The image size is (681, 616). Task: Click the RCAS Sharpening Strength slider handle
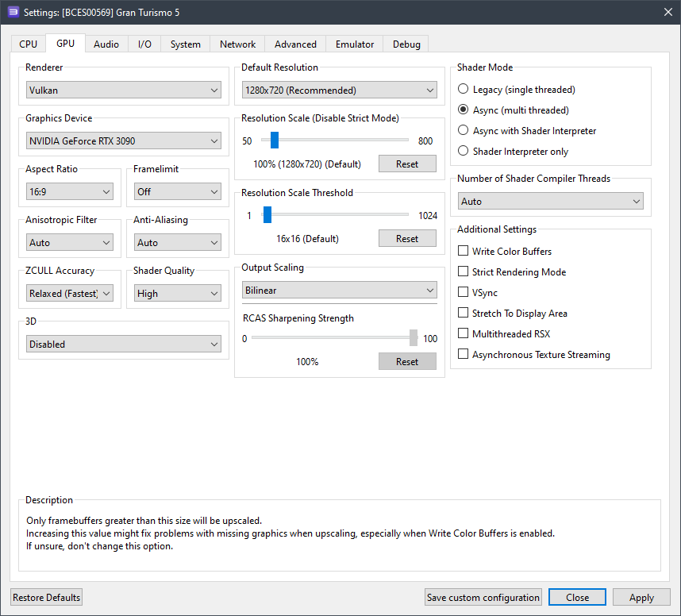(x=414, y=338)
